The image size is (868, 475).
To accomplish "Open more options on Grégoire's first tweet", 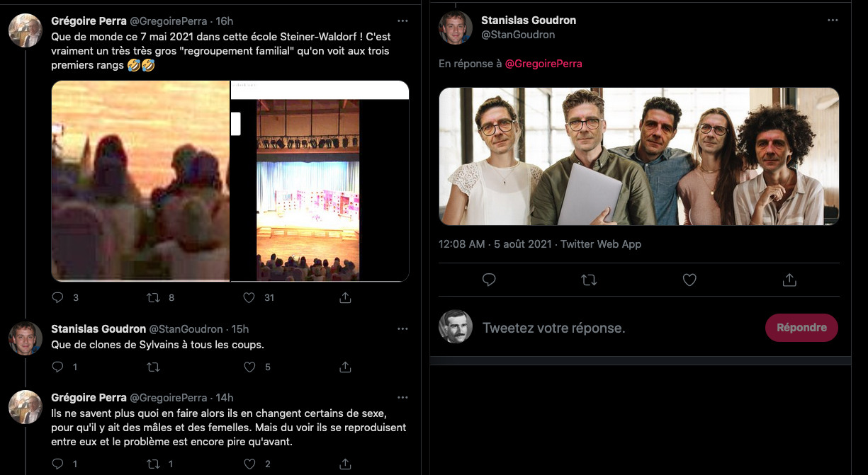I will tap(402, 21).
